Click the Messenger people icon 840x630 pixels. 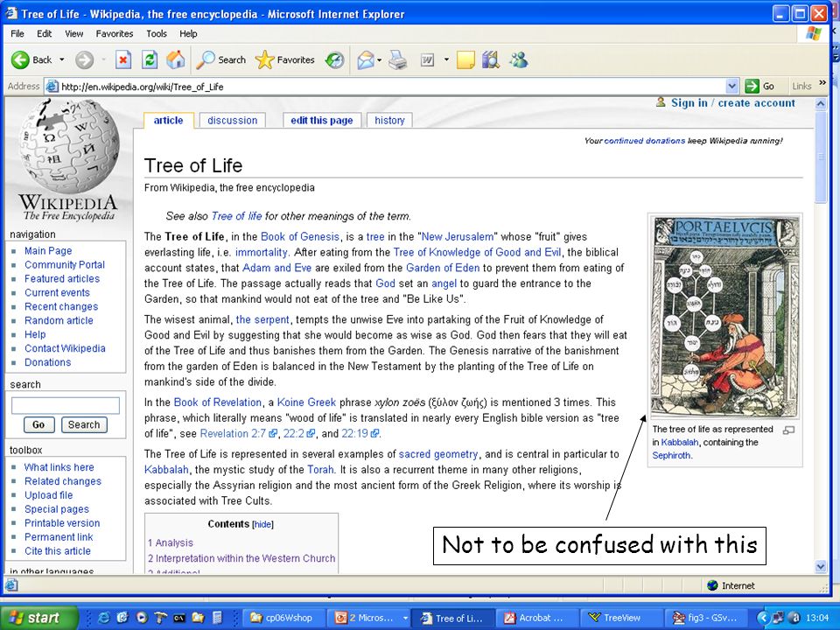(519, 60)
